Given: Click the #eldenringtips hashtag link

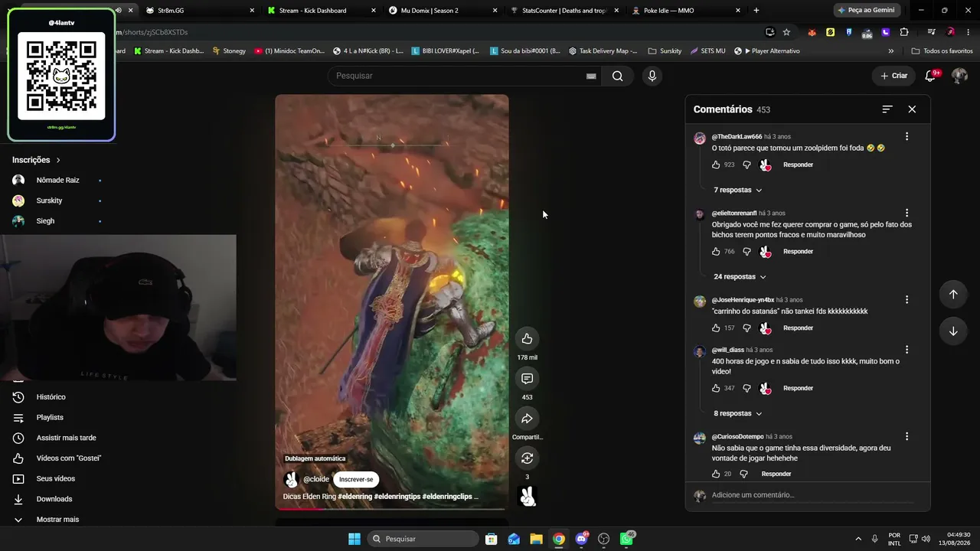Looking at the screenshot, I should [x=397, y=497].
